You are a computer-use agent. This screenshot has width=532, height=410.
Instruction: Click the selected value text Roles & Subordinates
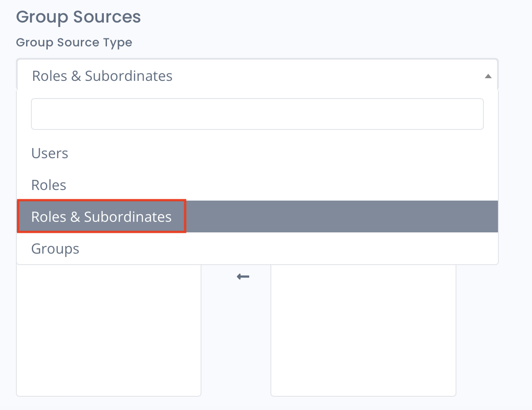(x=102, y=76)
